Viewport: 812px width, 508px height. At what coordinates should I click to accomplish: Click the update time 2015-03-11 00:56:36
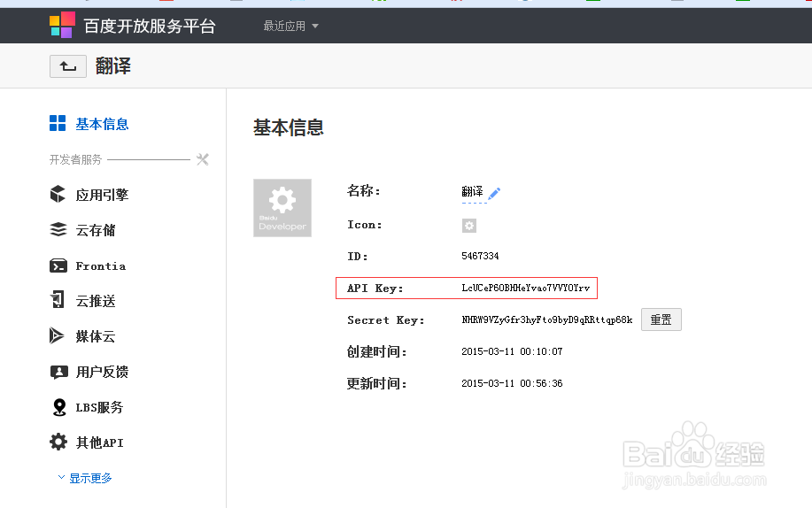512,384
